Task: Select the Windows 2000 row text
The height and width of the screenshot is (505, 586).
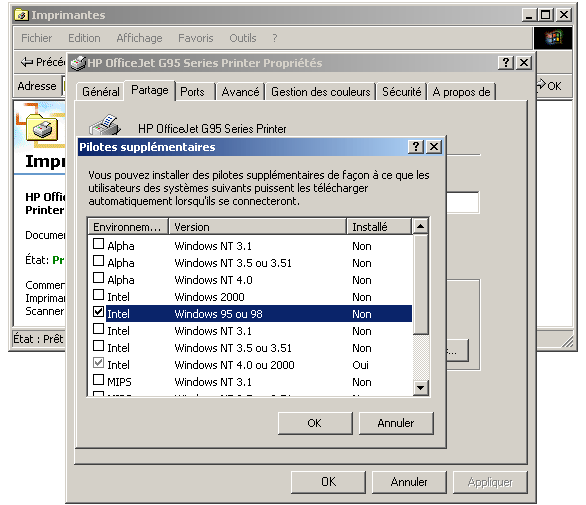Action: coord(209,297)
